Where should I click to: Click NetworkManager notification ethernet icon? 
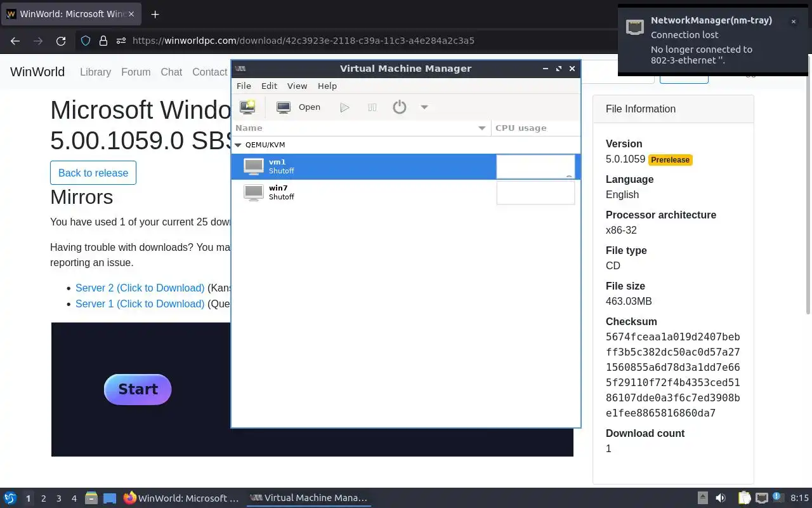(635, 27)
